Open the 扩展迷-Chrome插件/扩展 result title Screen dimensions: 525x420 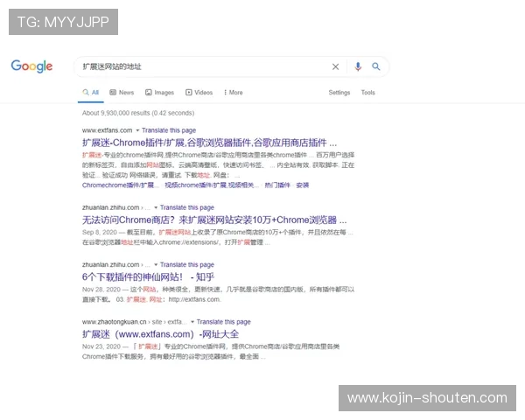[x=210, y=143]
